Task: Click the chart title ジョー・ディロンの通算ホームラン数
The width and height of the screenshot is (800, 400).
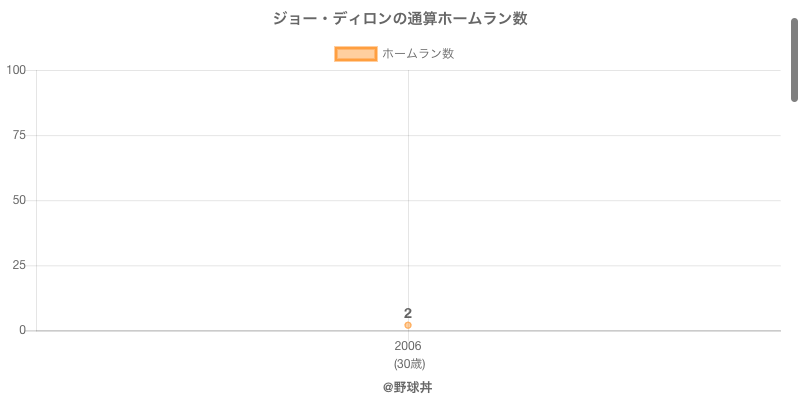Action: tap(400, 19)
